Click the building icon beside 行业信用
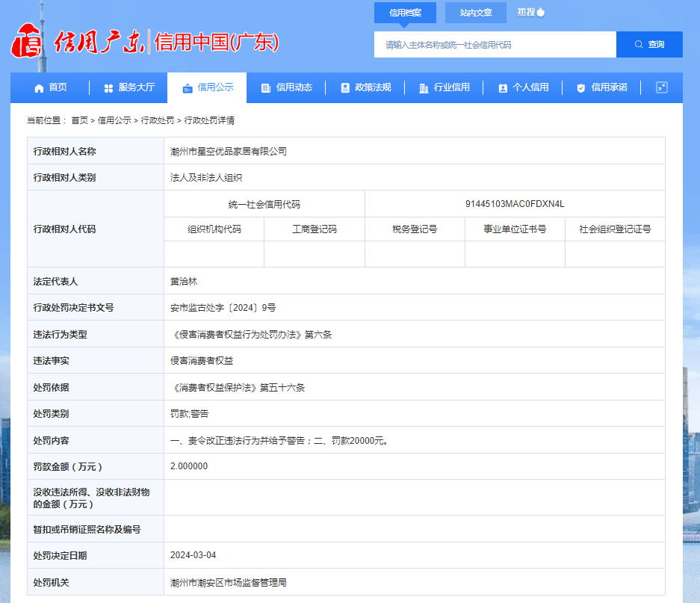Image resolution: width=700 pixels, height=603 pixels. (x=424, y=88)
